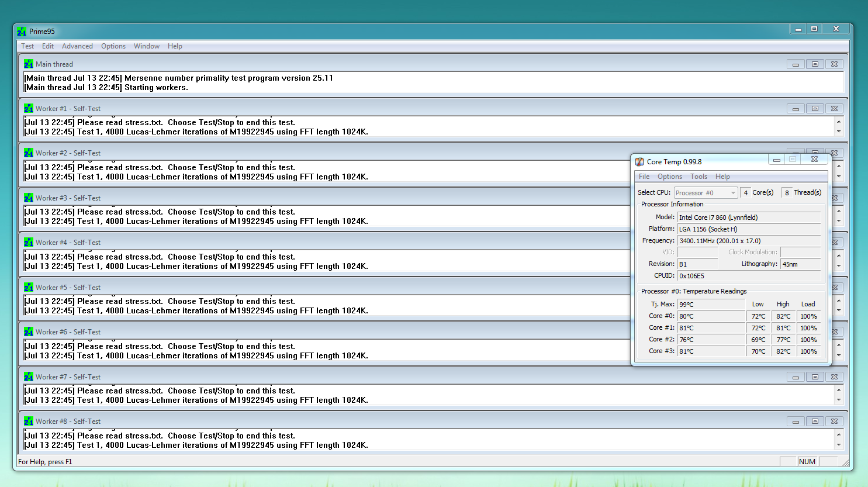Click the Worker #8 scrollbar down arrow

click(839, 445)
